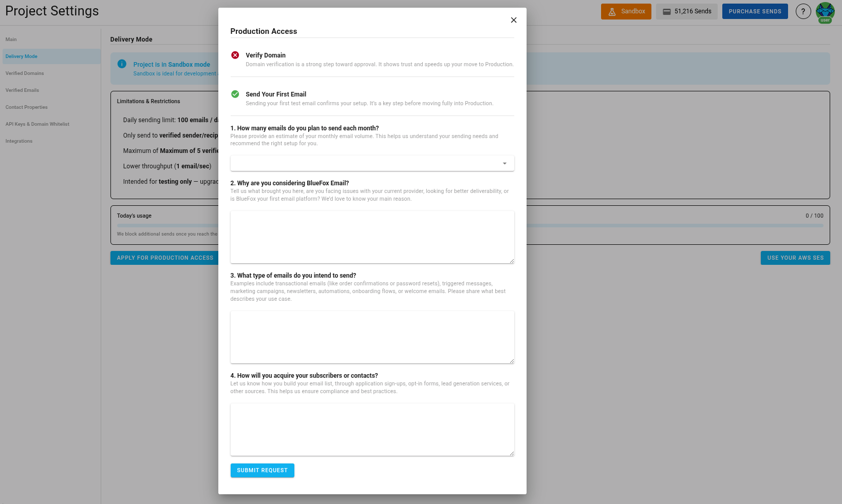Click APPLY FOR PRODUCTION ACCESS
The width and height of the screenshot is (842, 504).
pyautogui.click(x=164, y=258)
